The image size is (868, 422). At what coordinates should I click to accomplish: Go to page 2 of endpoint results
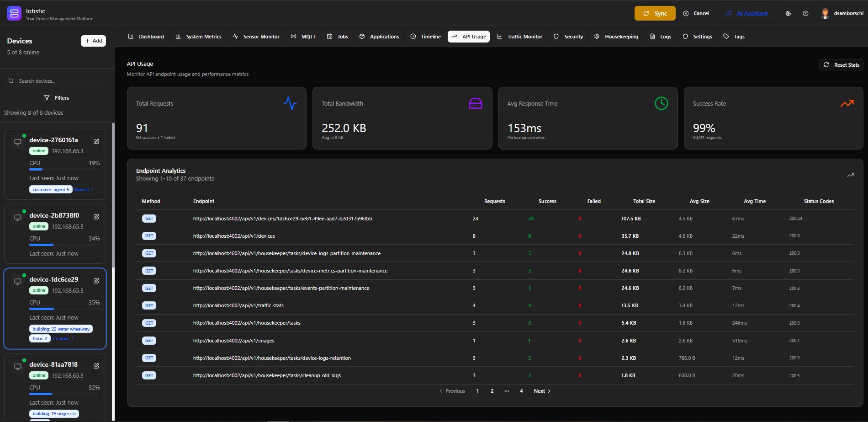click(x=492, y=391)
